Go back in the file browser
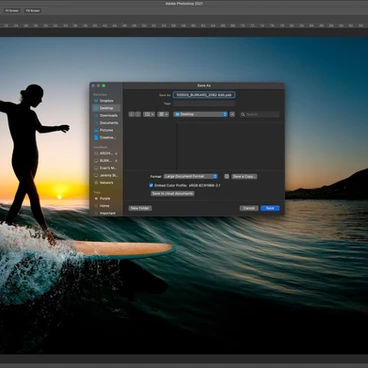This screenshot has width=368, height=368. pos(131,114)
